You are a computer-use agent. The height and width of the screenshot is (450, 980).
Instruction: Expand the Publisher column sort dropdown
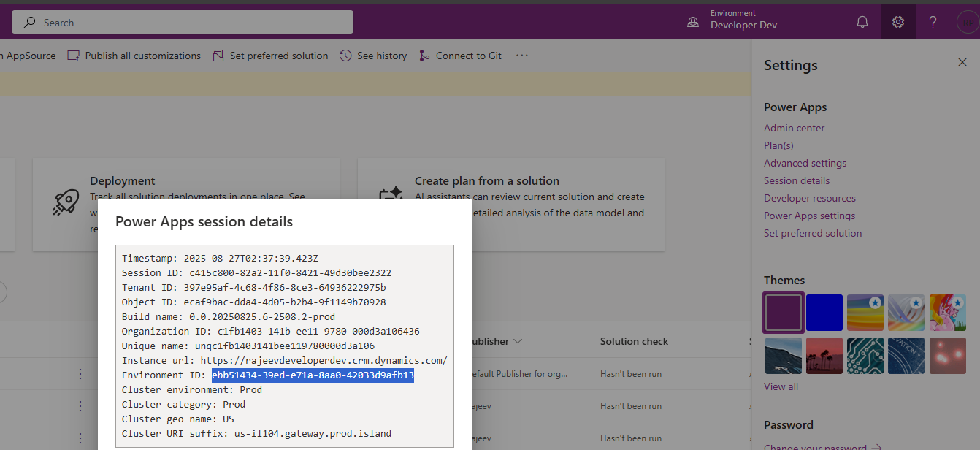518,341
